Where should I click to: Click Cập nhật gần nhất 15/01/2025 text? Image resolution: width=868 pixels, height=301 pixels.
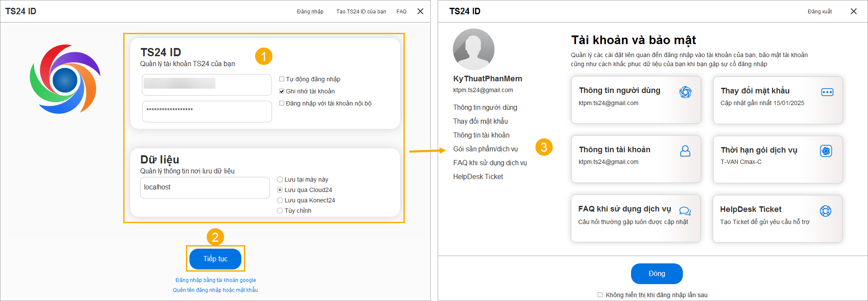(x=762, y=103)
